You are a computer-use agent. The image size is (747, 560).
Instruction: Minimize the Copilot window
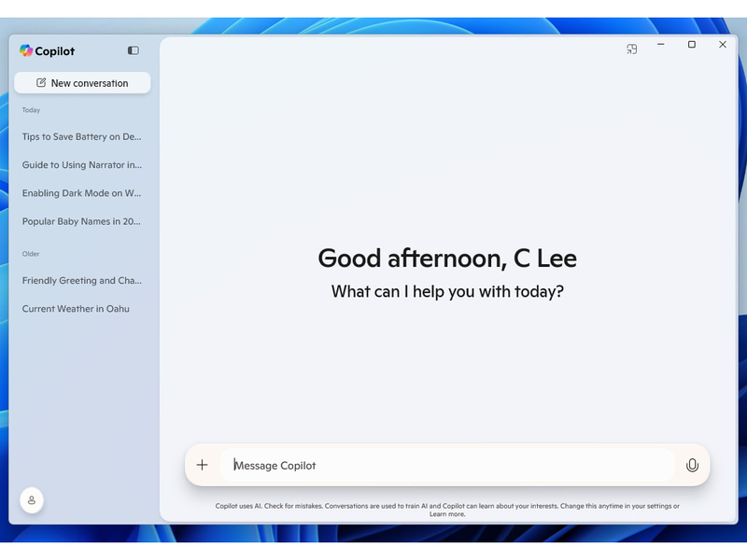tap(661, 44)
